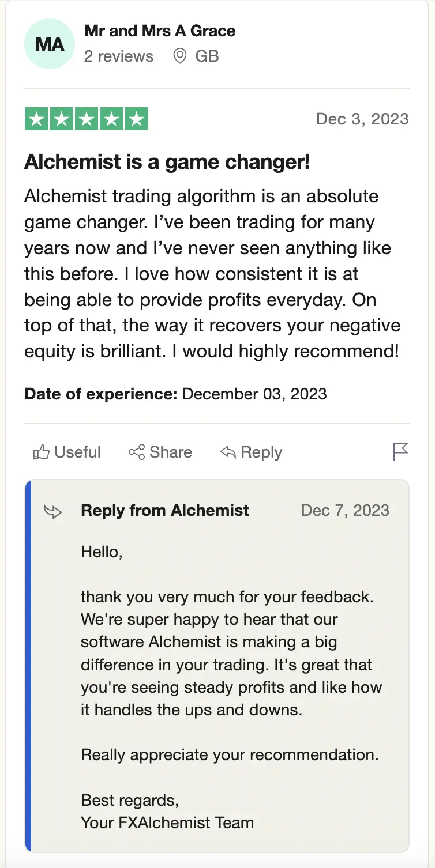Click the Dec 7, 2023 reply date
This screenshot has height=868, width=435.
pyautogui.click(x=345, y=511)
